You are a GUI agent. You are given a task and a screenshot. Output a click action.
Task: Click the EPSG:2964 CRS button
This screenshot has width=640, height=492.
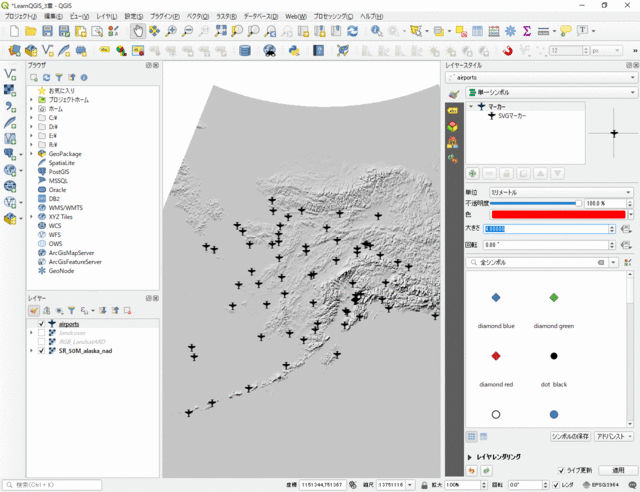601,485
